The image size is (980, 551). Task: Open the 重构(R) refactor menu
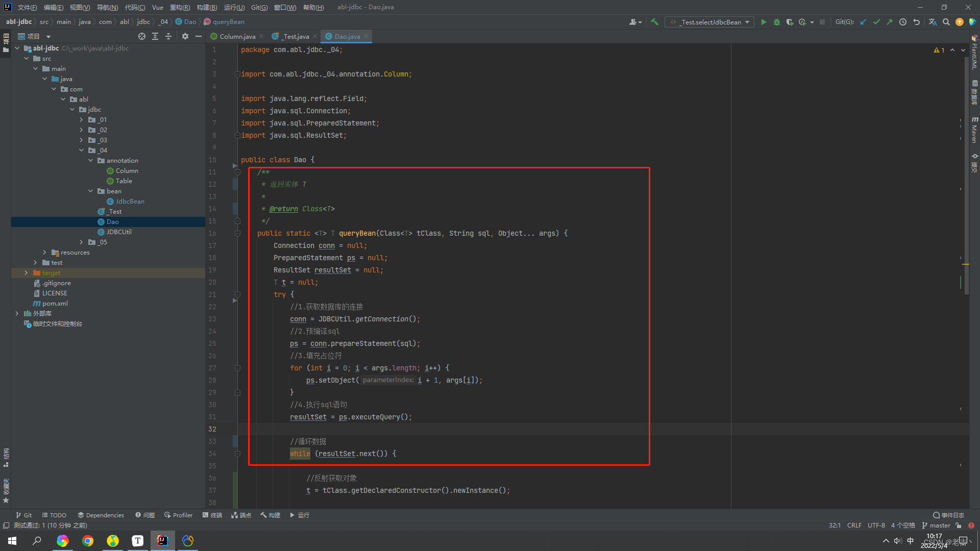[x=180, y=7]
